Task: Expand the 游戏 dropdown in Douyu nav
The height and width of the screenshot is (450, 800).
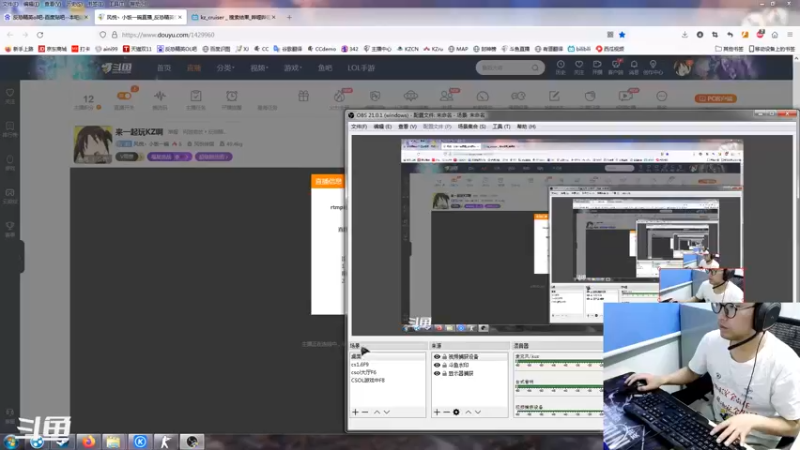Action: pos(293,68)
